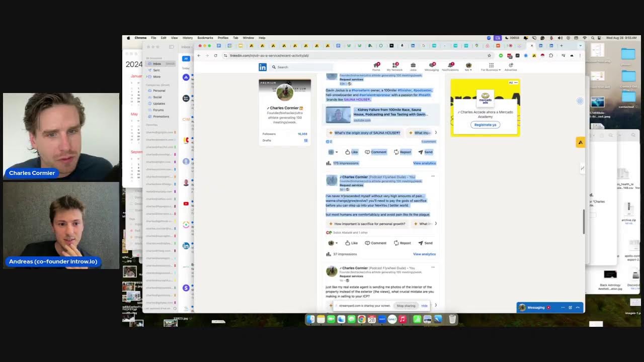Select Promotions in Mail sidebar

tap(161, 116)
